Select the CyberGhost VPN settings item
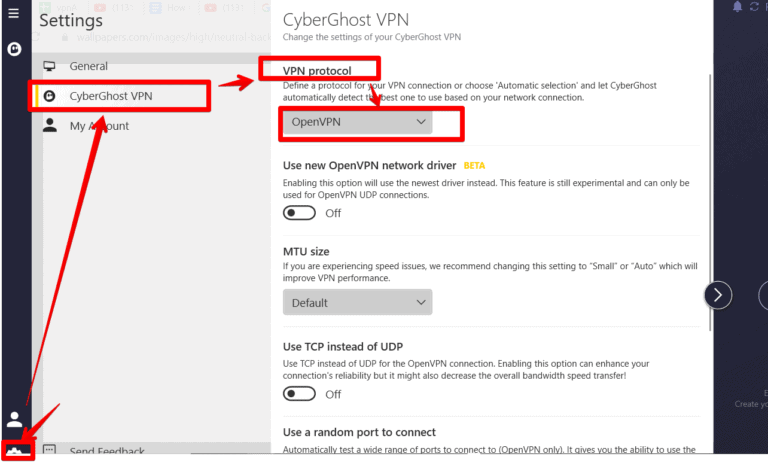The image size is (768, 463). tap(110, 96)
